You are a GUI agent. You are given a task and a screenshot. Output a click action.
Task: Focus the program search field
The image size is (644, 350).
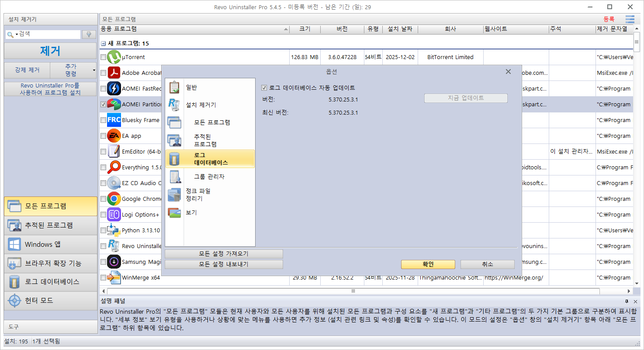tap(49, 34)
